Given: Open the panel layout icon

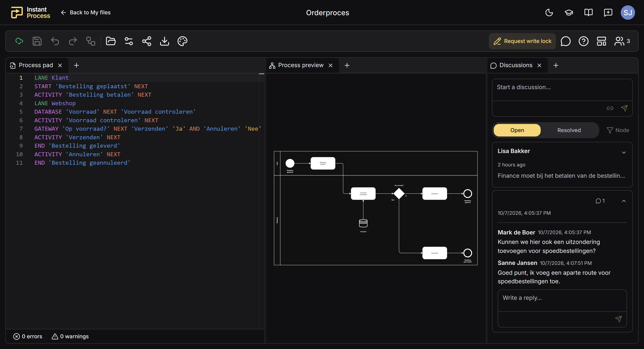Looking at the screenshot, I should tap(602, 41).
